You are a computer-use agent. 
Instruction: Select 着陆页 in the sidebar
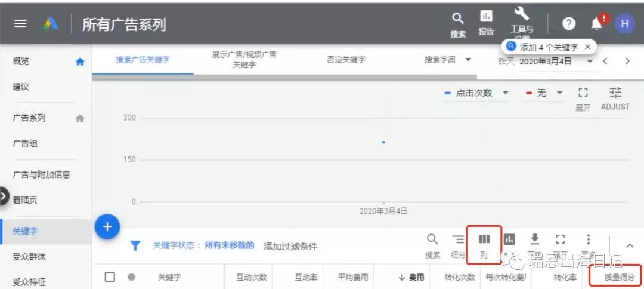point(25,200)
